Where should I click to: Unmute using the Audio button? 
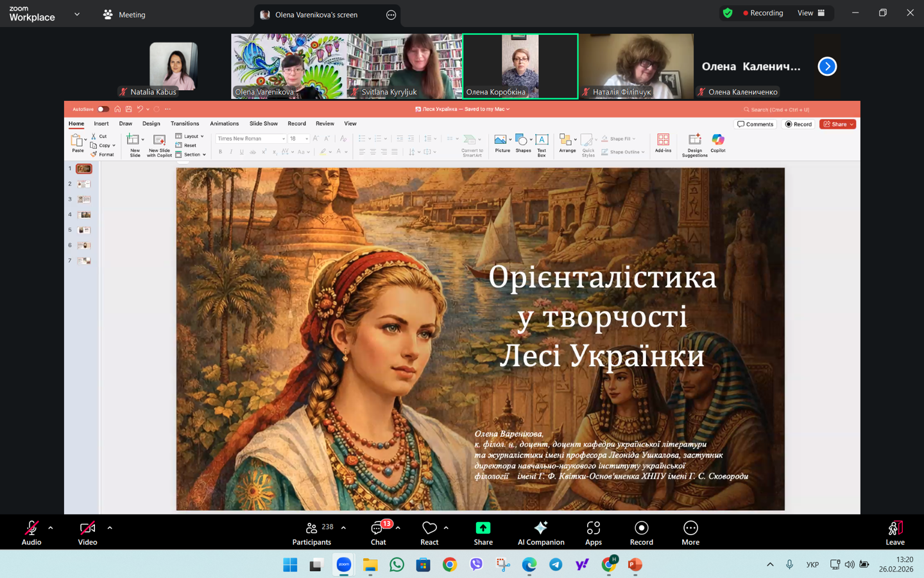31,532
